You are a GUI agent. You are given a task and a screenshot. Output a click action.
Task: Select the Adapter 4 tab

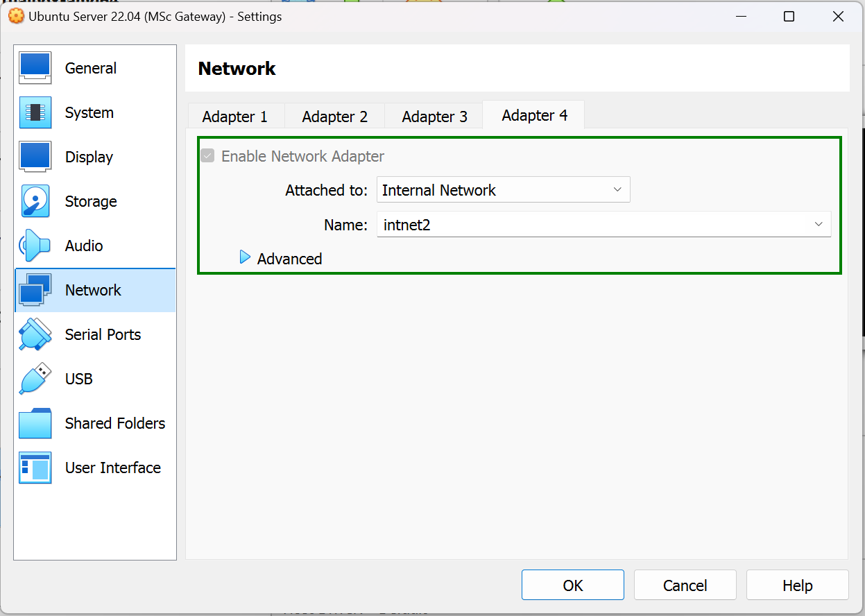coord(534,115)
